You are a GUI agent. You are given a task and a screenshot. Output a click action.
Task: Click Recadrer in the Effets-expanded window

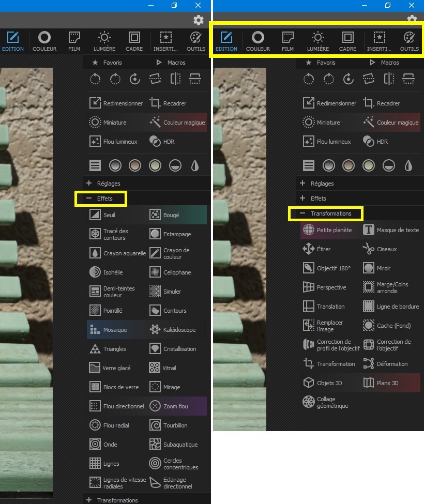168,103
